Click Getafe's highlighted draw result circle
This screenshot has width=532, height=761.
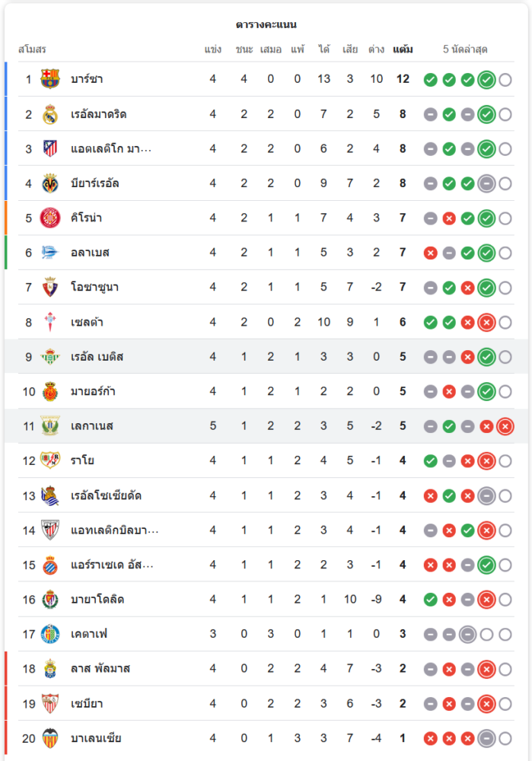pos(467,635)
